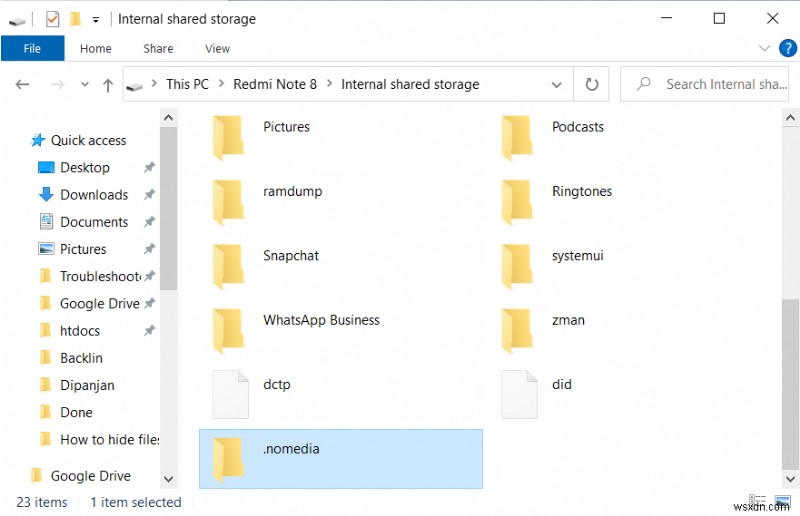Expand the ribbon with the chevron
This screenshot has height=516, width=800.
764,48
